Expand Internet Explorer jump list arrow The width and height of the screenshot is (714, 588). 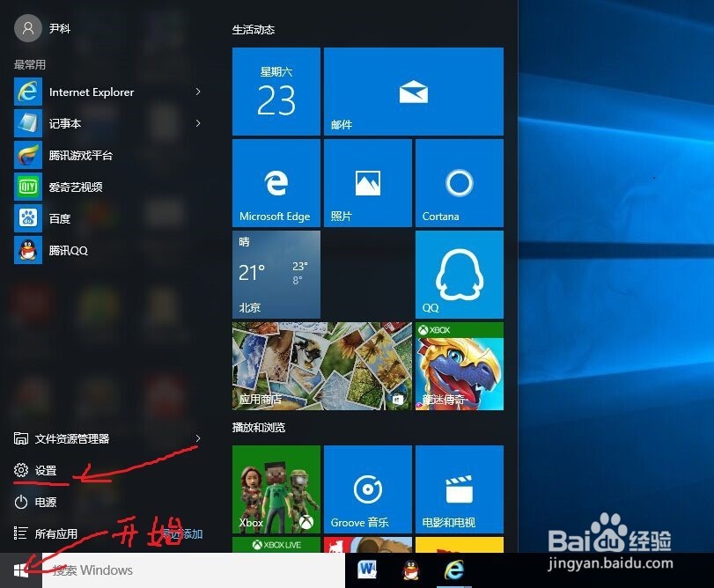coord(197,92)
